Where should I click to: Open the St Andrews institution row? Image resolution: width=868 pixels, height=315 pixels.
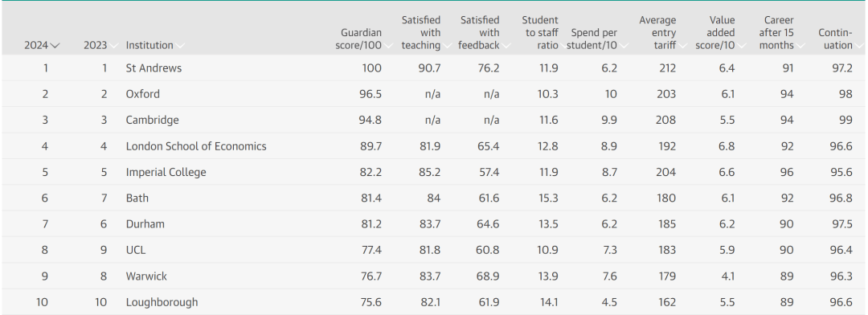[434, 68]
